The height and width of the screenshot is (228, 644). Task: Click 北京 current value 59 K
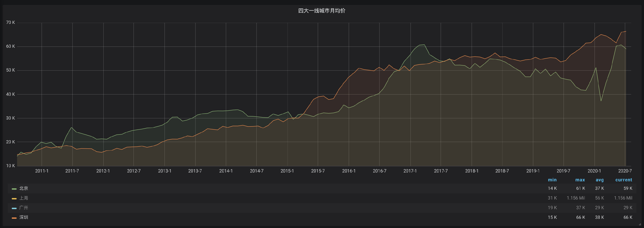tap(628, 188)
